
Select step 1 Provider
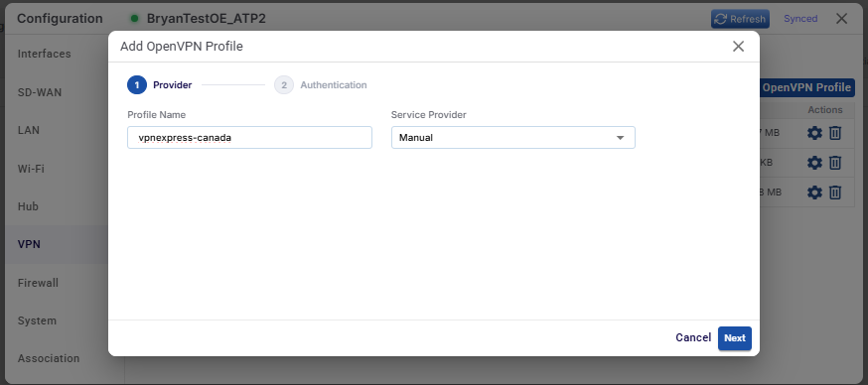click(x=160, y=85)
